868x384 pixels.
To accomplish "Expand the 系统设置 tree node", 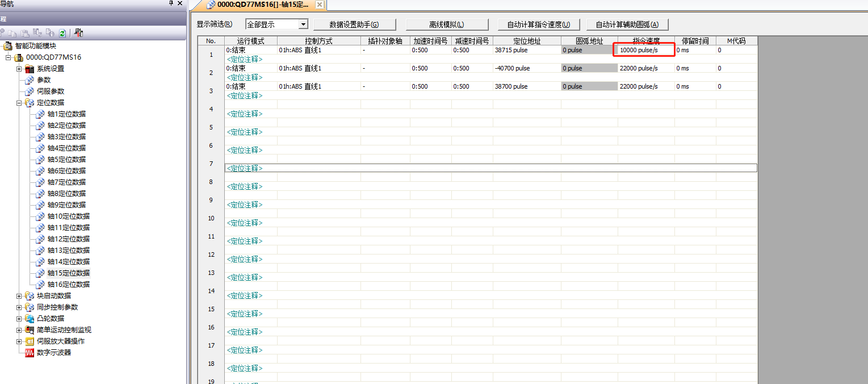I will 19,69.
